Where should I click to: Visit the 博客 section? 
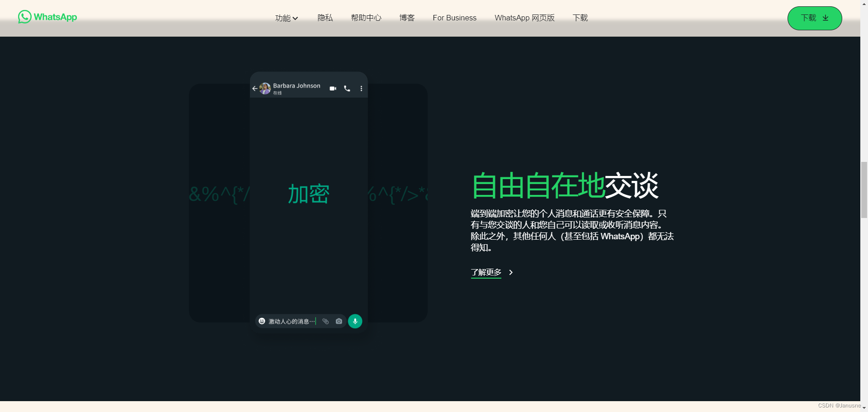pos(406,18)
